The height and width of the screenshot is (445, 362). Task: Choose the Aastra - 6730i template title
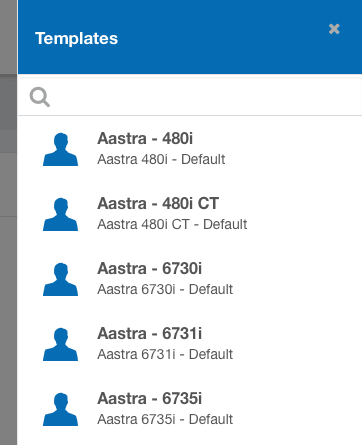[x=150, y=268]
